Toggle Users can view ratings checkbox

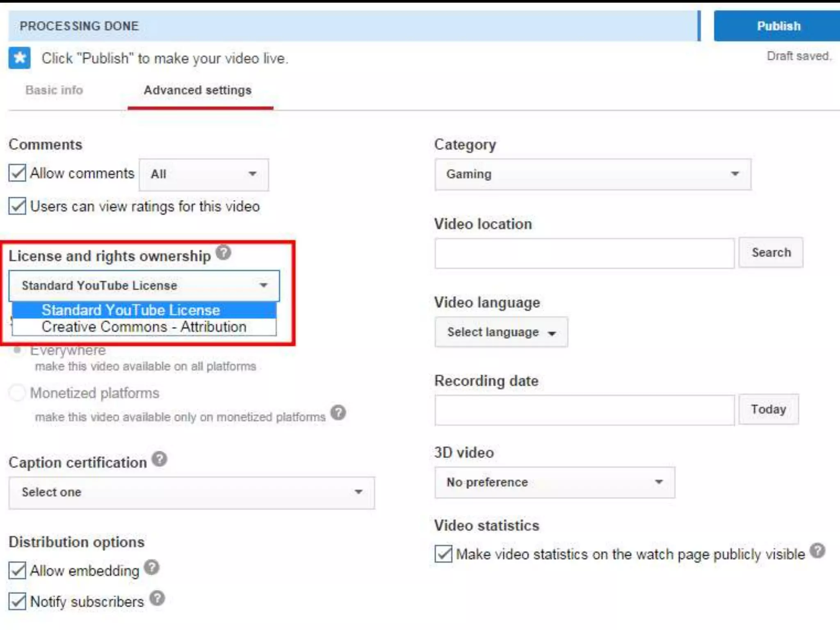(x=17, y=206)
